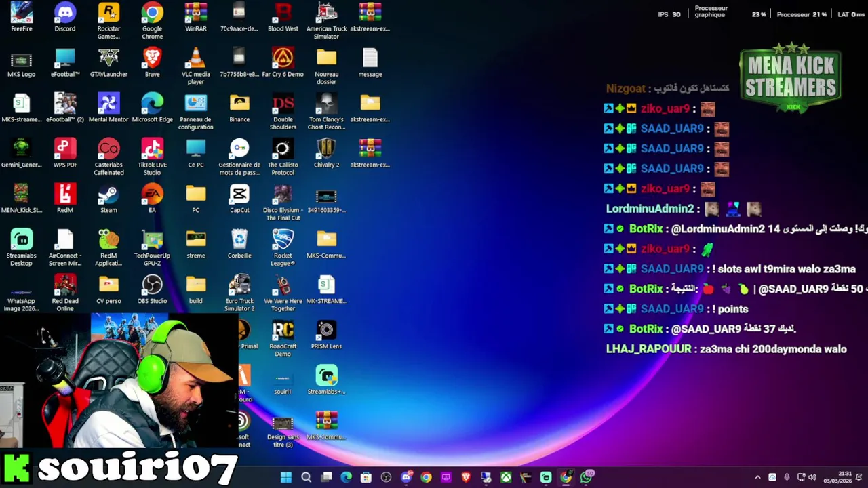The height and width of the screenshot is (488, 868).
Task: Select Tom Clancy's Ghost Recon icon
Action: [326, 111]
